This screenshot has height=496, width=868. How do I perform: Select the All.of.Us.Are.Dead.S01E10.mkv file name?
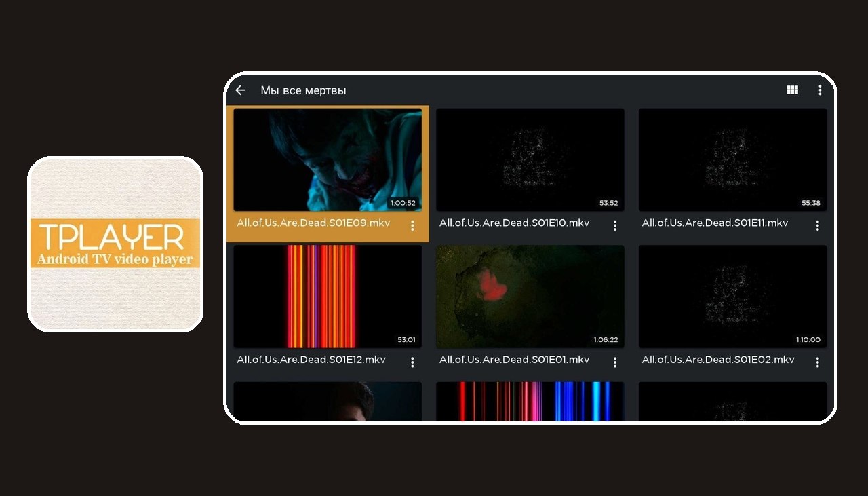coord(515,223)
